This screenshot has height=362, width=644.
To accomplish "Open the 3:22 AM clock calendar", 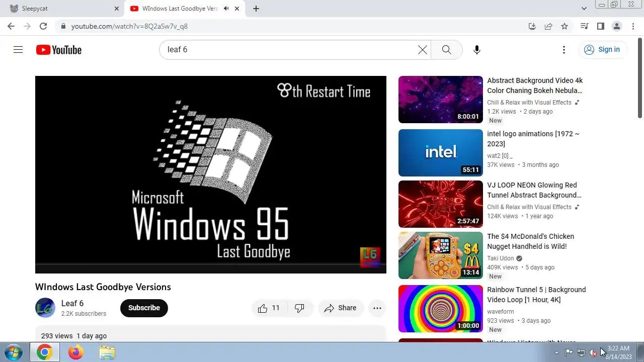I will 618,352.
